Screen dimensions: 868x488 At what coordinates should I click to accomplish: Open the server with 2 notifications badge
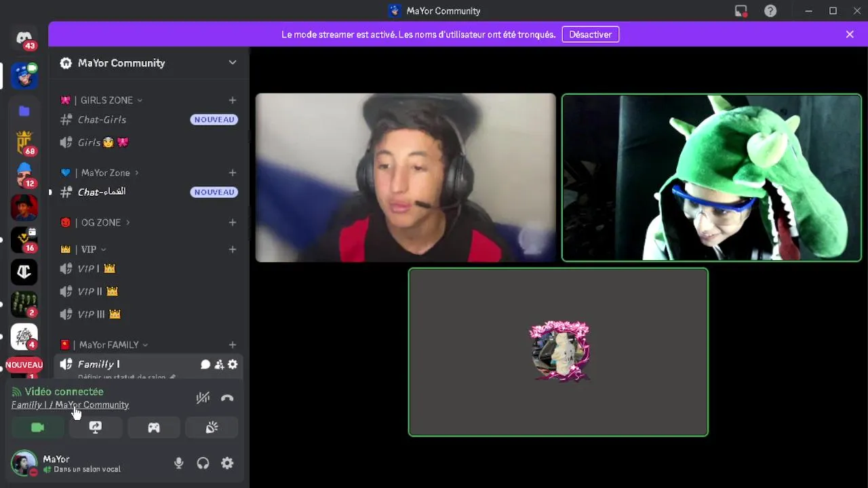(24, 304)
